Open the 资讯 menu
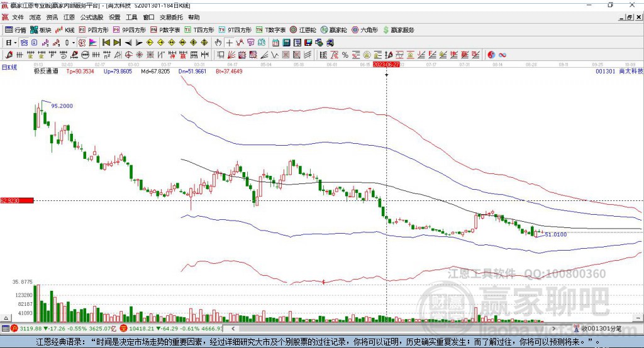Image resolution: width=644 pixels, height=348 pixels. pos(52,17)
